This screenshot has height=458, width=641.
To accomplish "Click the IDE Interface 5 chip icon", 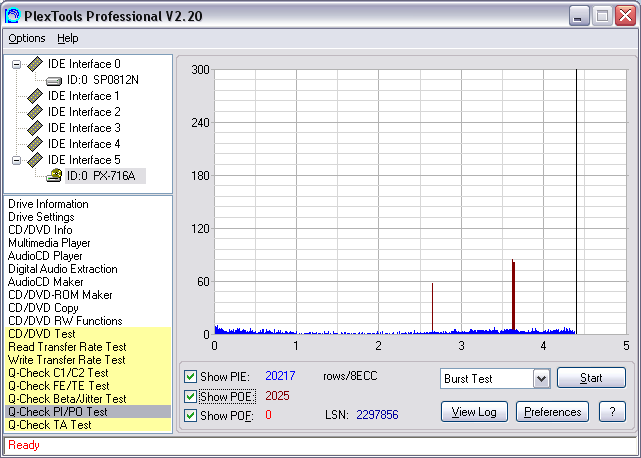I will (35, 159).
